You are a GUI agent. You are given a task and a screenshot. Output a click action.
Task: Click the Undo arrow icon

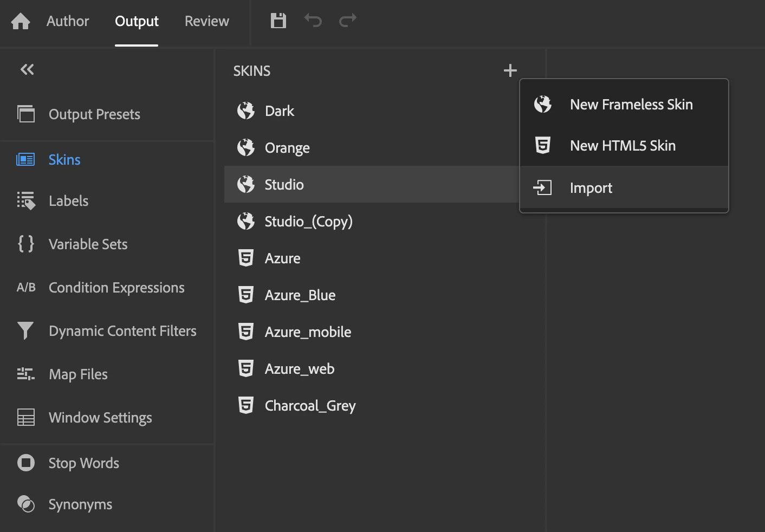(313, 21)
